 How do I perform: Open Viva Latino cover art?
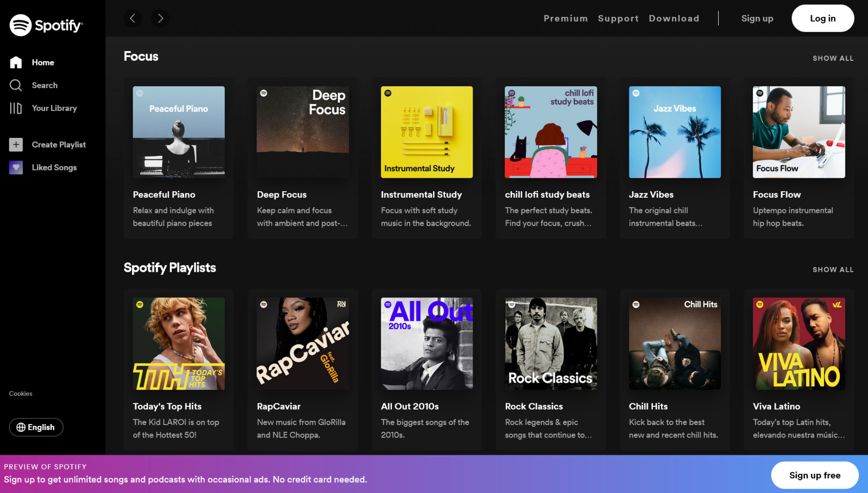click(x=799, y=343)
